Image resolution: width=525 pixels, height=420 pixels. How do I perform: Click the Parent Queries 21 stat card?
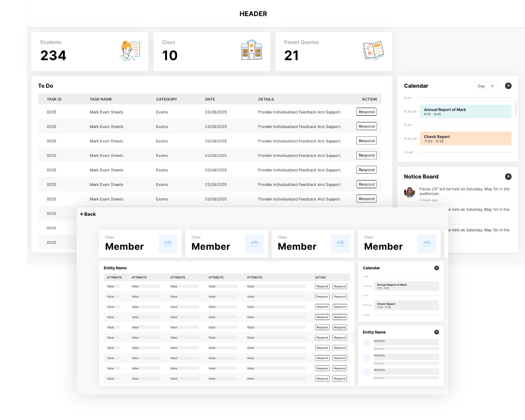click(333, 51)
